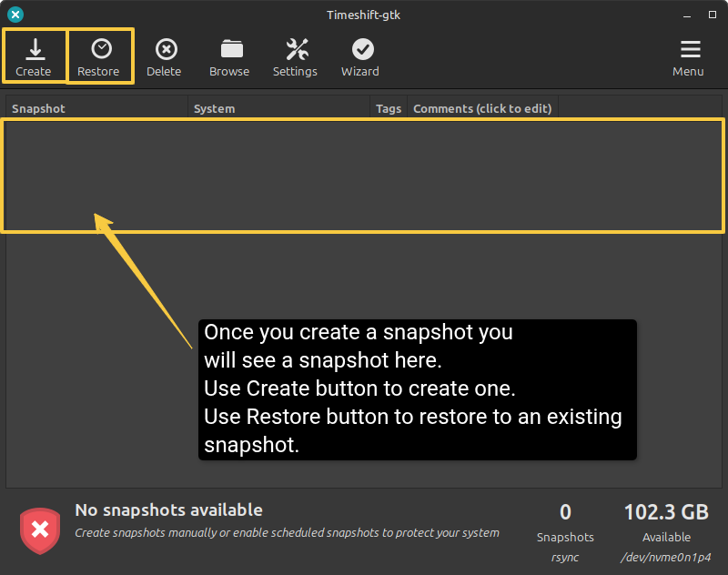The height and width of the screenshot is (575, 728).
Task: Browse snapshot files via Browse icon
Action: (x=229, y=57)
